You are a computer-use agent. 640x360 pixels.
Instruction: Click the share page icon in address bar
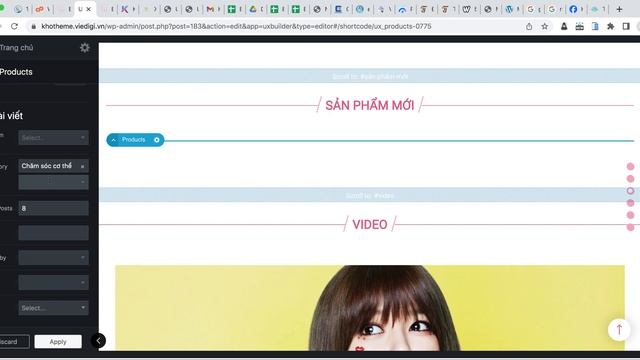529,27
